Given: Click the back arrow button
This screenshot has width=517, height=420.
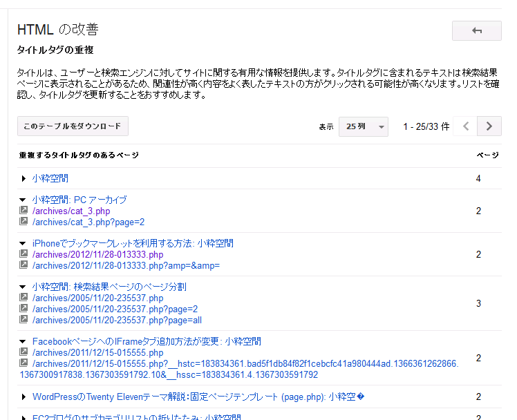Looking at the screenshot, I should click(476, 31).
